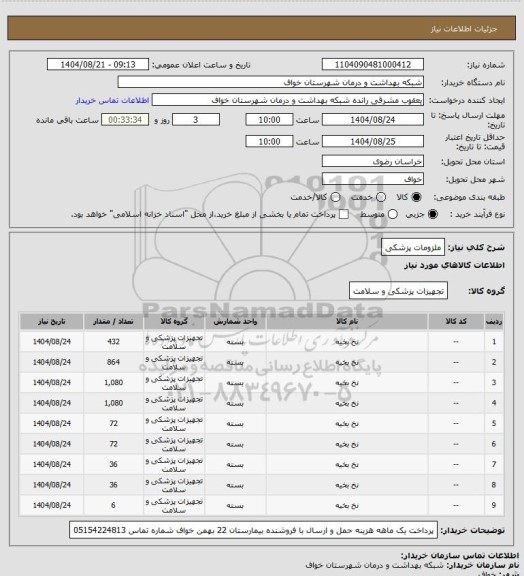Click the request creator field یعقوب مشرقی رانده
The width and height of the screenshot is (524, 576).
click(x=288, y=100)
